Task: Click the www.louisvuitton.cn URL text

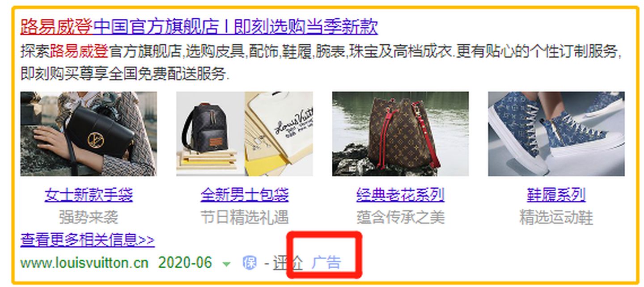Action: point(84,263)
